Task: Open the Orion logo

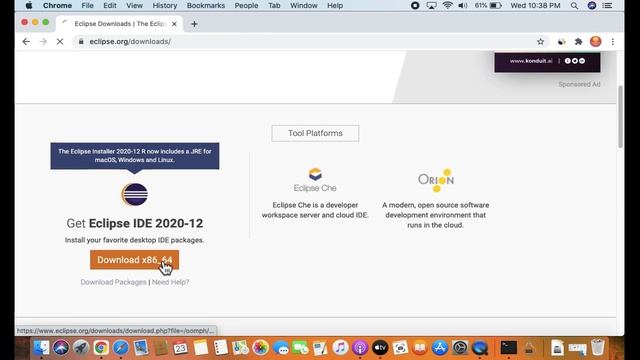Action: [436, 180]
